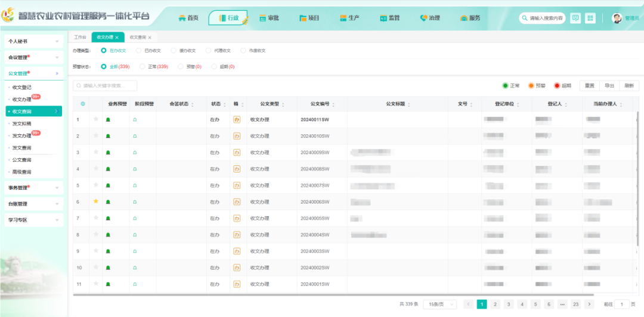Click the 刷新 refresh button
644x317 pixels.
tap(628, 85)
